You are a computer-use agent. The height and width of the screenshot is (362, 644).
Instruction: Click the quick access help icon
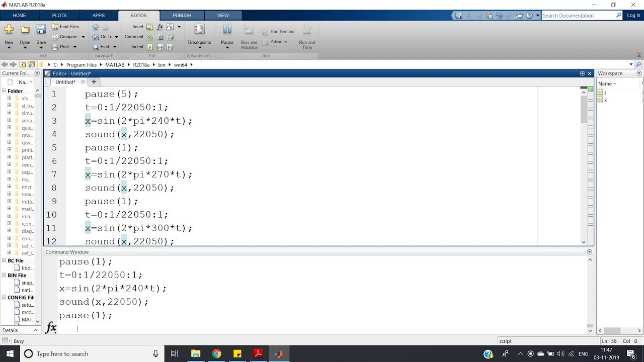click(x=529, y=16)
